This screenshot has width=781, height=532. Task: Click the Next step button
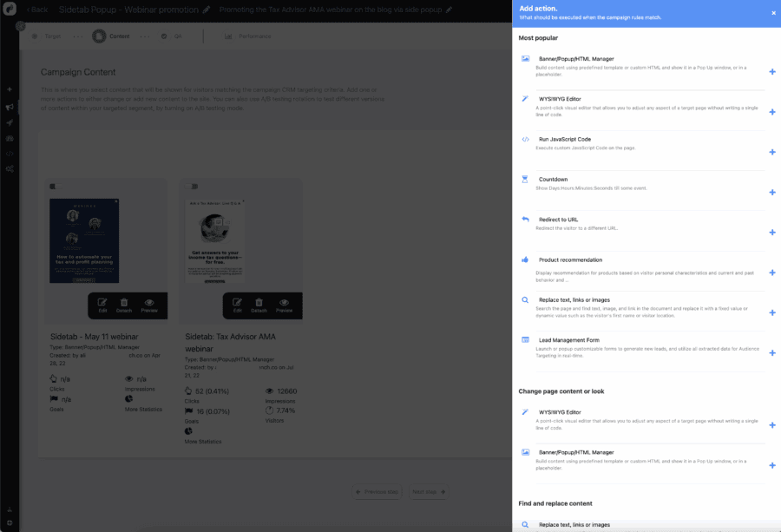[429, 492]
